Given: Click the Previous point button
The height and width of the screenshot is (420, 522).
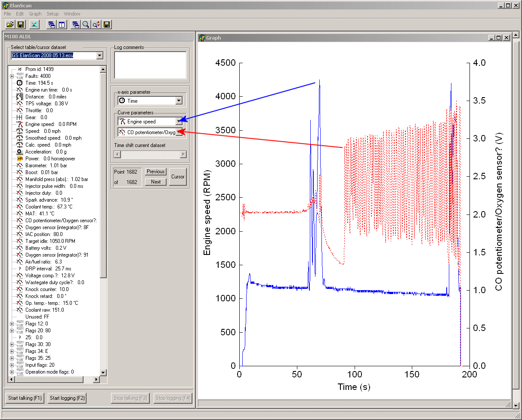Looking at the screenshot, I should 156,172.
